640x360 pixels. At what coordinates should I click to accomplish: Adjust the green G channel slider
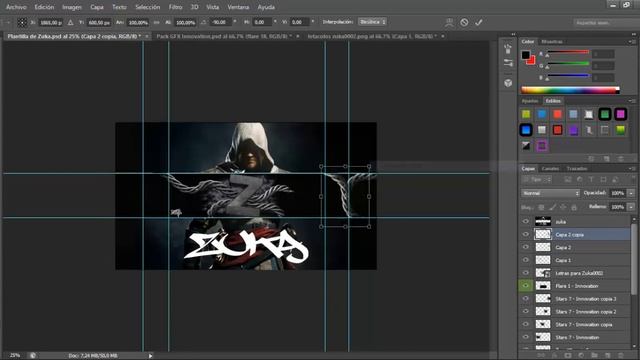[x=568, y=65]
